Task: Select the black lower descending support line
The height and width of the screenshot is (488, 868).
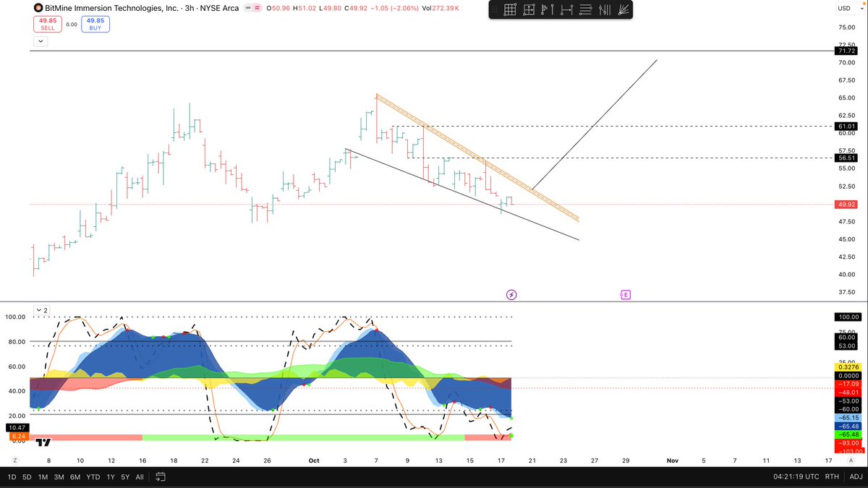Action: point(463,195)
